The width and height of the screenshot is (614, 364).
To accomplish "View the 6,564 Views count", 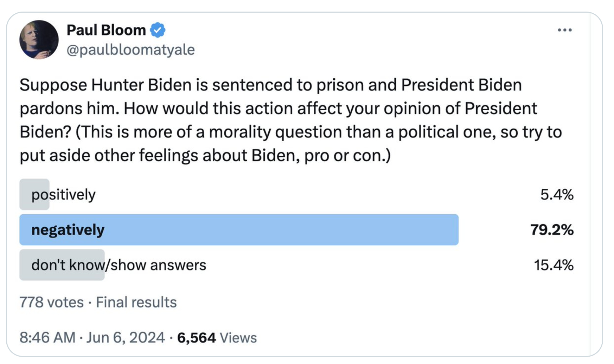I will point(217,338).
